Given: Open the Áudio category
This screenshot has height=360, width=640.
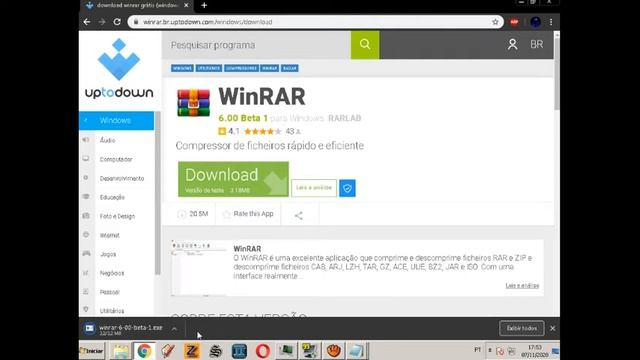Looking at the screenshot, I should pyautogui.click(x=107, y=140).
